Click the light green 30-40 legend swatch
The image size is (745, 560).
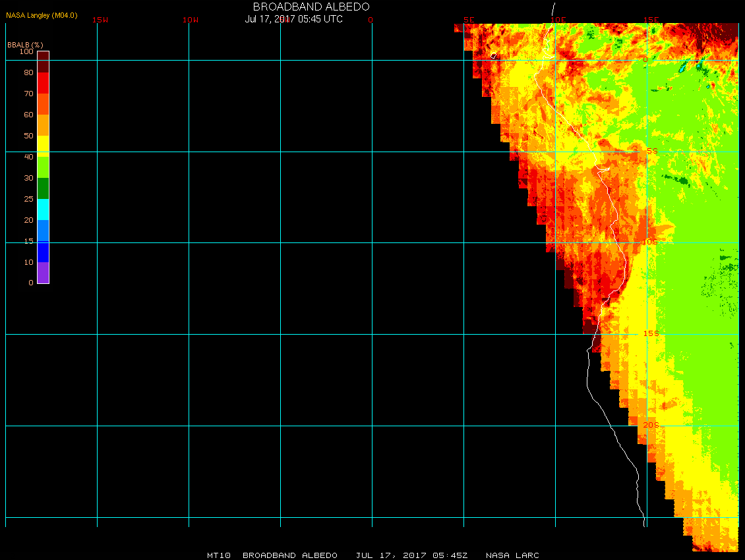pos(44,167)
